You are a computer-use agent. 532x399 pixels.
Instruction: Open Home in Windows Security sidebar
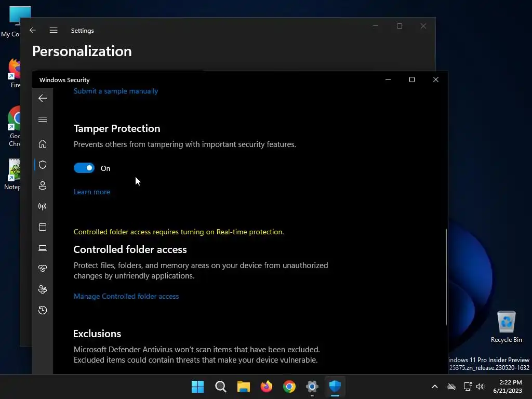click(x=43, y=143)
